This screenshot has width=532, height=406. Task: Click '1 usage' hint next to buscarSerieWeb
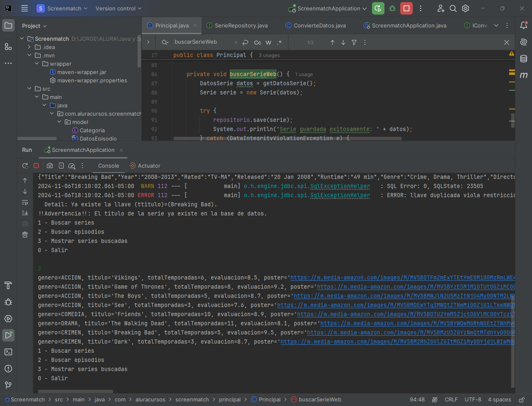pyautogui.click(x=304, y=74)
